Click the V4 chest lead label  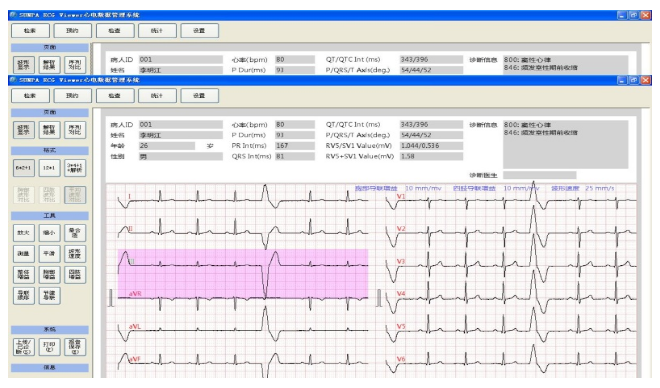point(401,293)
